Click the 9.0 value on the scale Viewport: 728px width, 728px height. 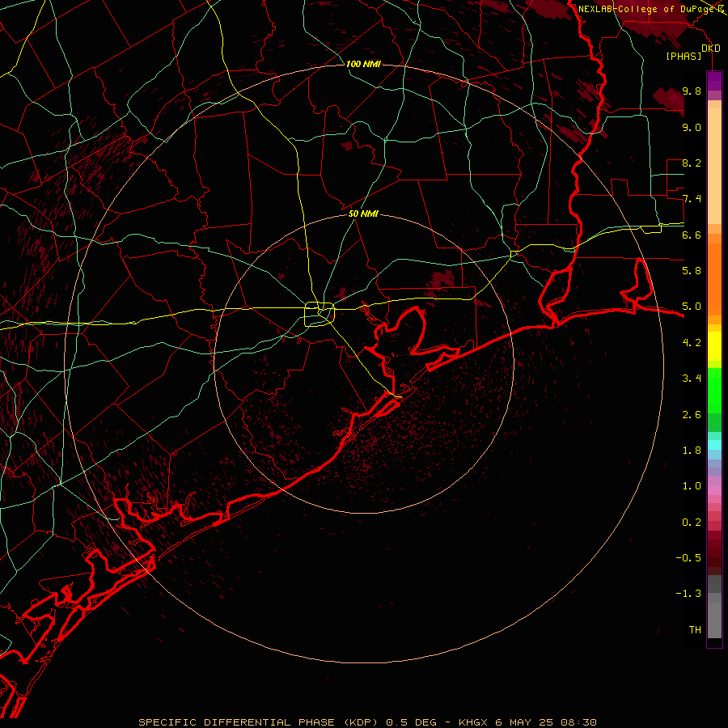[x=692, y=127]
